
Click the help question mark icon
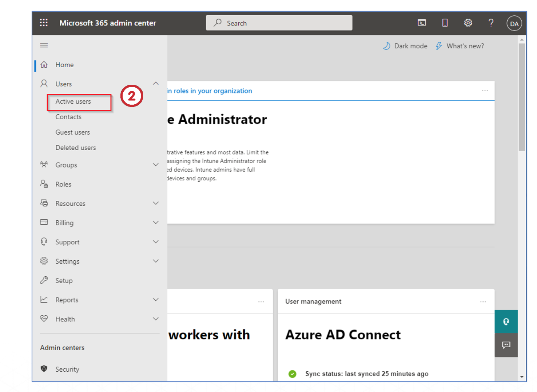tap(491, 23)
